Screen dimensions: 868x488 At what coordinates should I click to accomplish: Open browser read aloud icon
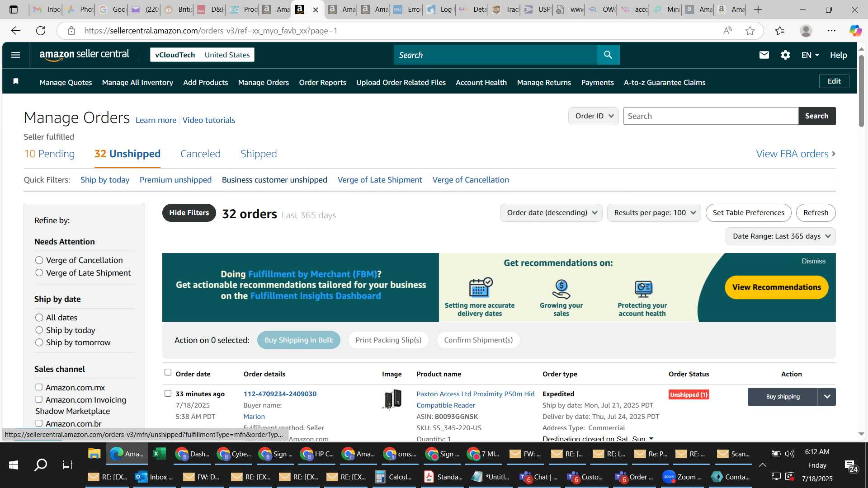(x=727, y=31)
